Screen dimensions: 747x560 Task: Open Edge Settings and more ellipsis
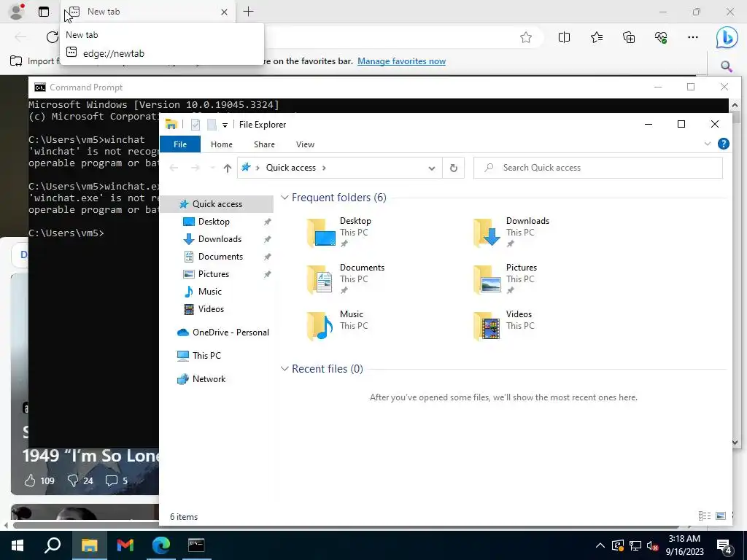tap(693, 37)
